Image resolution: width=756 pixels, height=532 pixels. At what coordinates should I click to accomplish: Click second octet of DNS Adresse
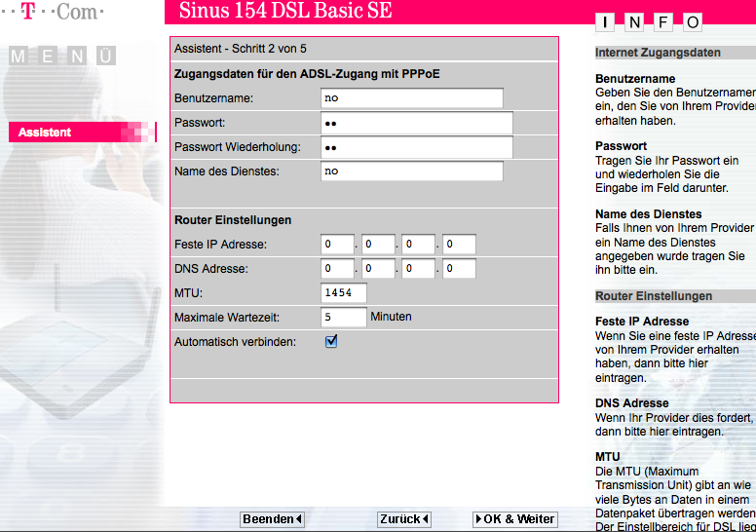tap(378, 269)
